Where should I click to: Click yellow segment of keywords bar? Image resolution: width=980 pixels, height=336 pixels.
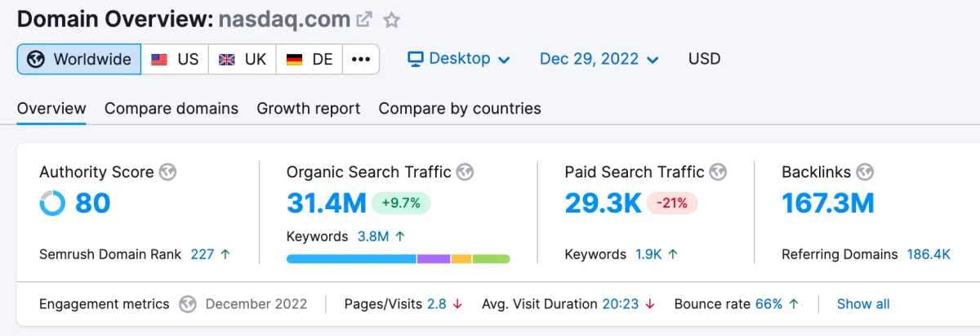click(461, 259)
